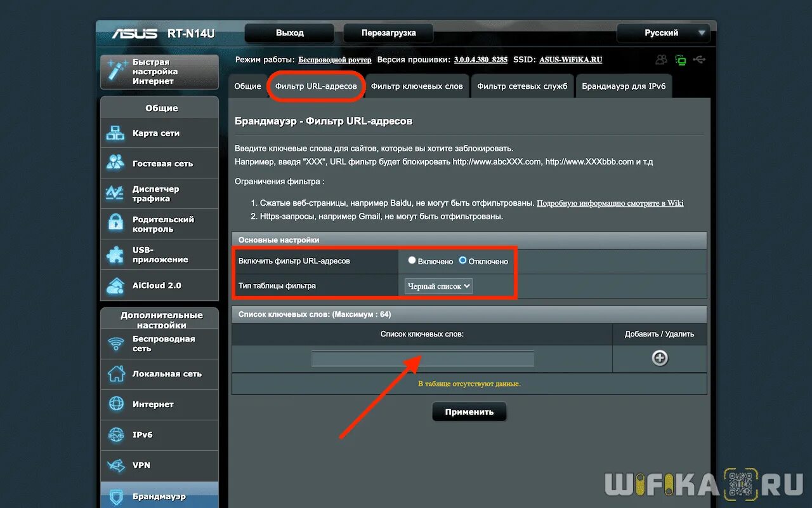
Task: Click the network connection status icon
Action: tap(681, 60)
